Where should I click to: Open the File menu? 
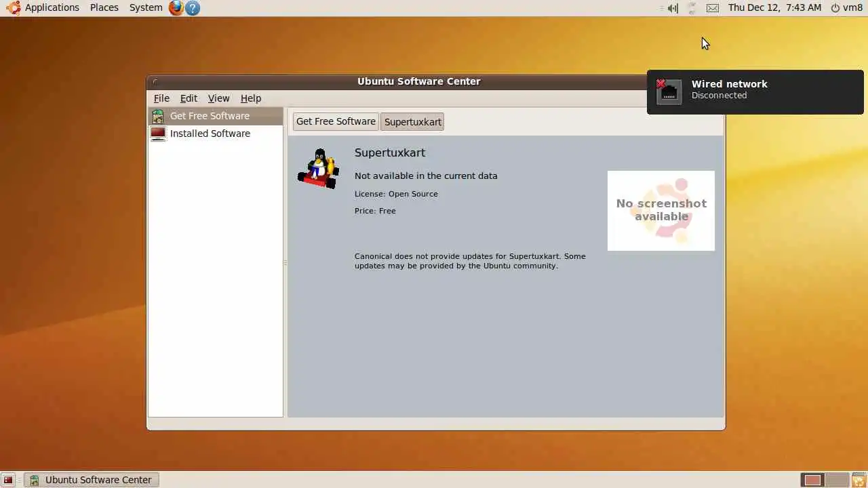[161, 98]
